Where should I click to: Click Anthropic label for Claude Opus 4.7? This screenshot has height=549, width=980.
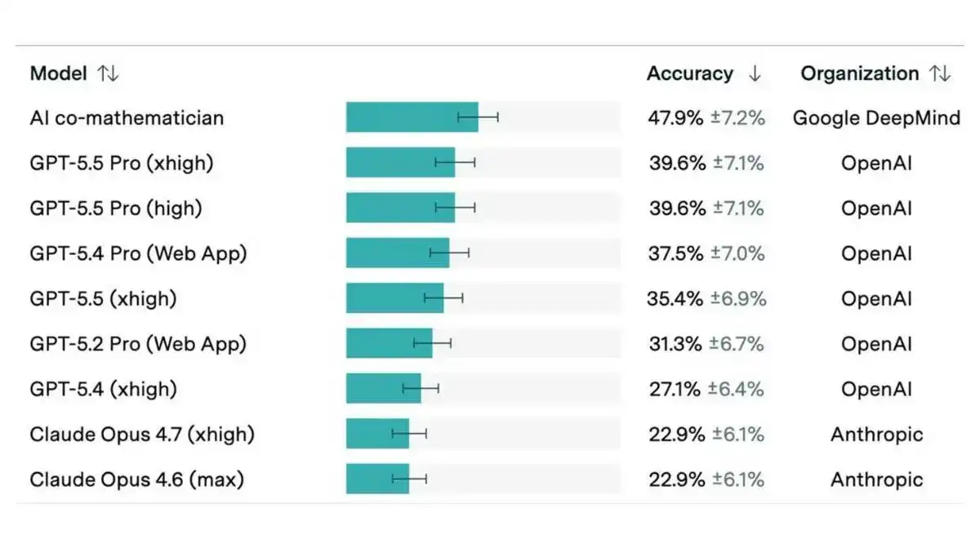point(876,435)
